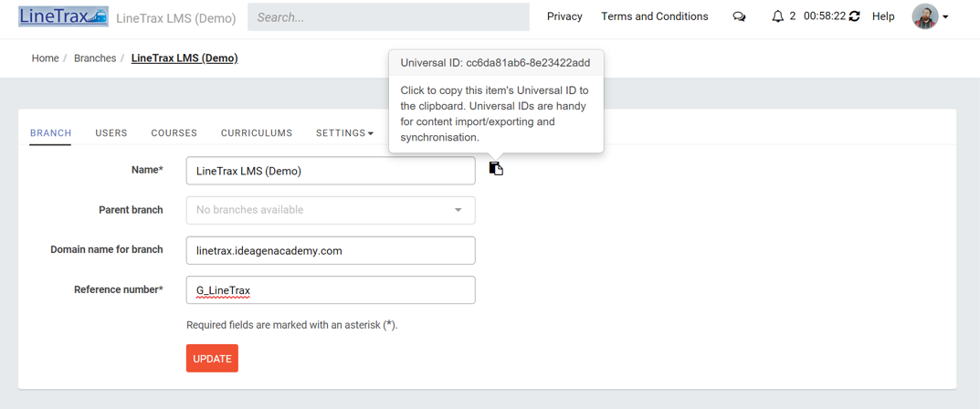Copy Universal ID with clipboard icon
This screenshot has width=980, height=409.
pyautogui.click(x=496, y=169)
